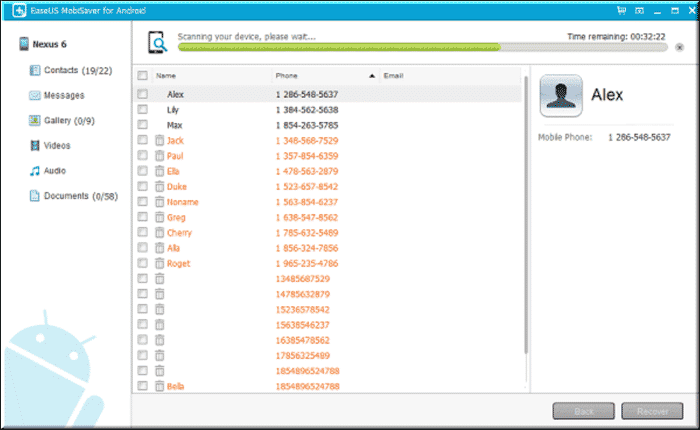The width and height of the screenshot is (700, 430).
Task: Click the trash icon beside Ella
Action: tap(159, 171)
